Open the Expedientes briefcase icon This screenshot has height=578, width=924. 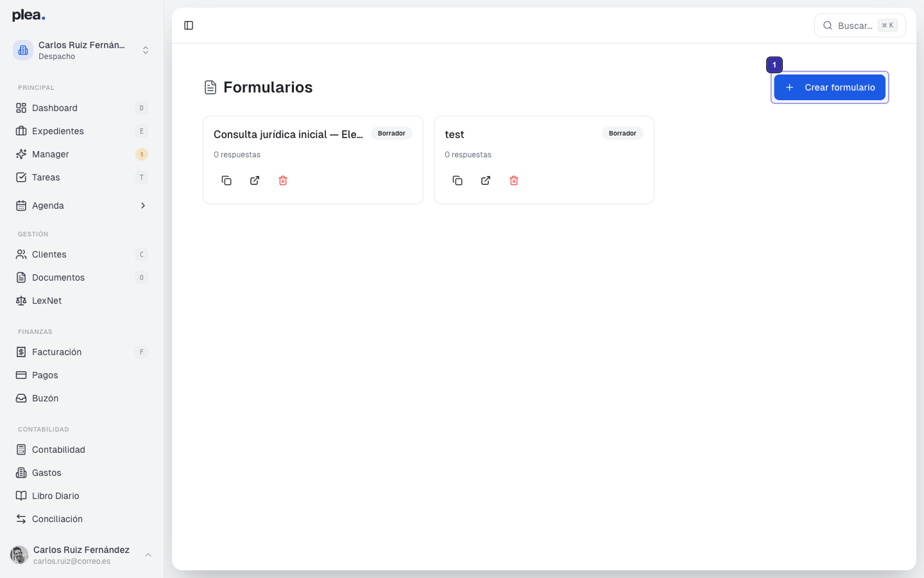tap(21, 131)
